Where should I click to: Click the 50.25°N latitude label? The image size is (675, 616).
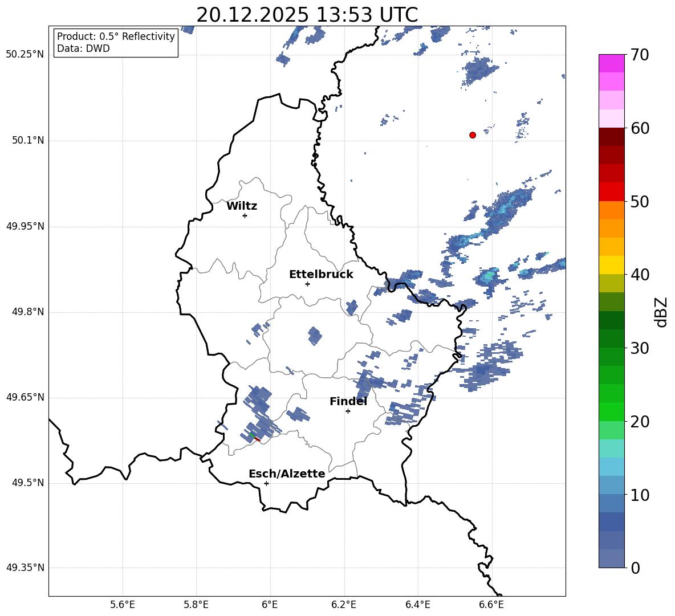tap(25, 55)
